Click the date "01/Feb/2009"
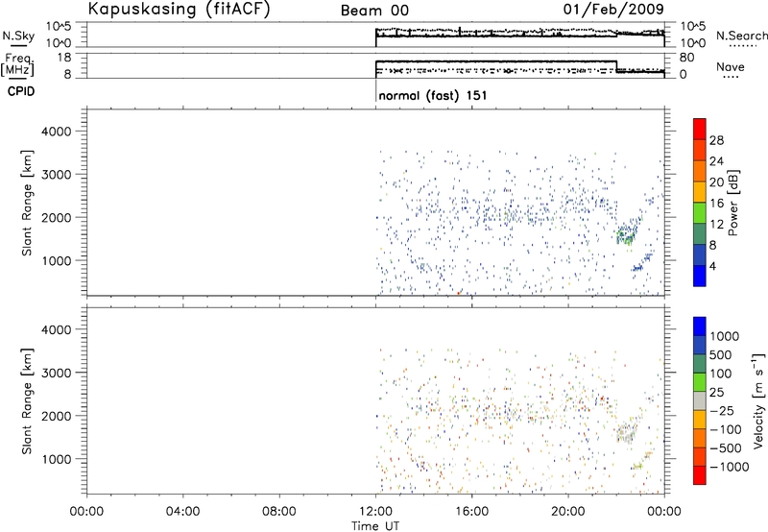The image size is (768, 532). pyautogui.click(x=613, y=10)
